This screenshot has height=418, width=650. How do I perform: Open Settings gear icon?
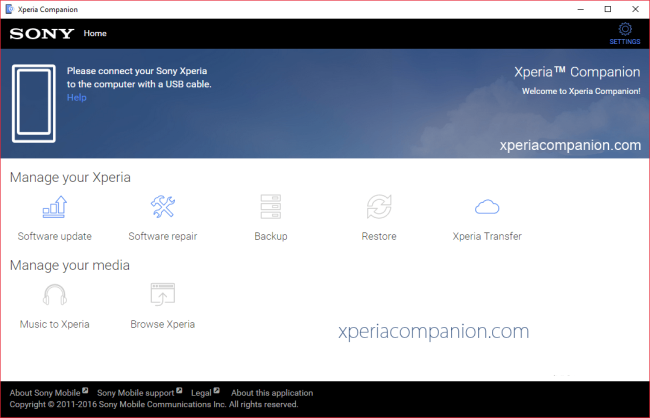pos(625,29)
